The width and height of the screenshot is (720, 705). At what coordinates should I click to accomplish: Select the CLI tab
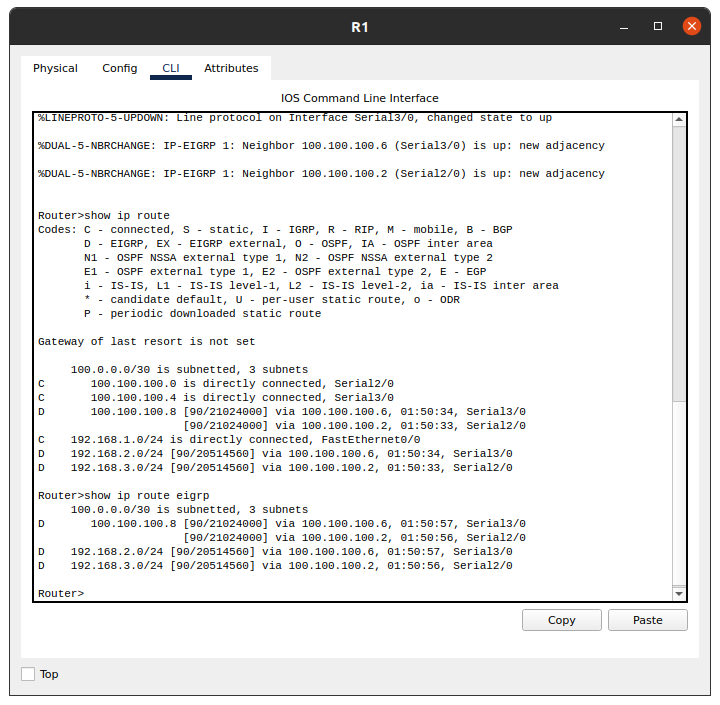pos(171,68)
